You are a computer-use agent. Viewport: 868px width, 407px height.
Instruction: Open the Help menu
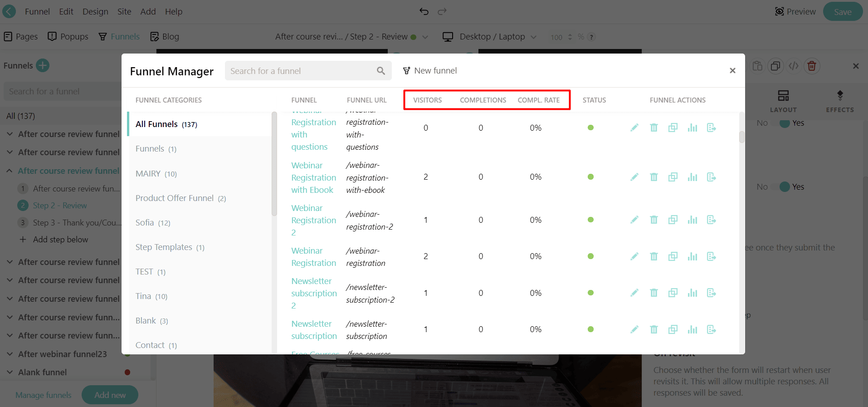(x=174, y=11)
